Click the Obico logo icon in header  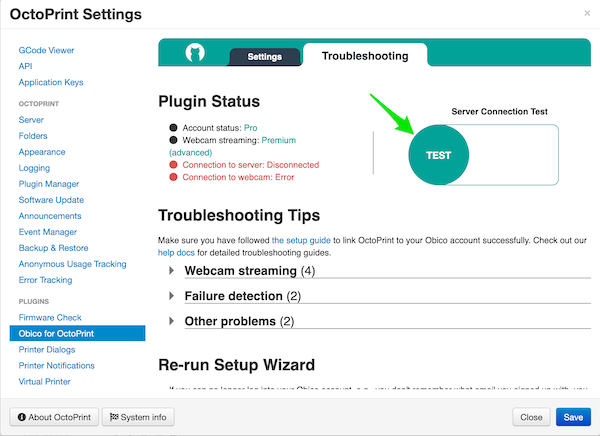click(195, 52)
